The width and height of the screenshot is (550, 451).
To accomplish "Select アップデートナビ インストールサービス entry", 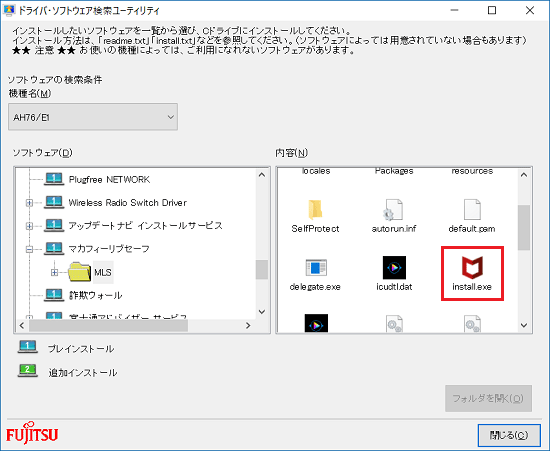I will 146,226.
